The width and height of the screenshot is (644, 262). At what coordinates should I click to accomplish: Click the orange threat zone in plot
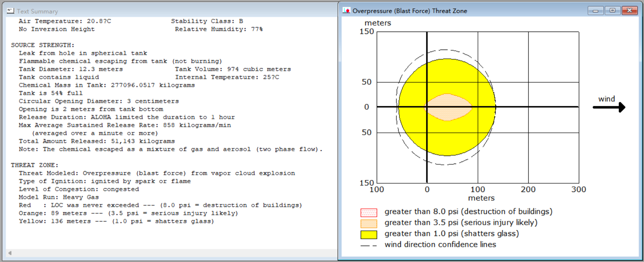[x=448, y=107]
